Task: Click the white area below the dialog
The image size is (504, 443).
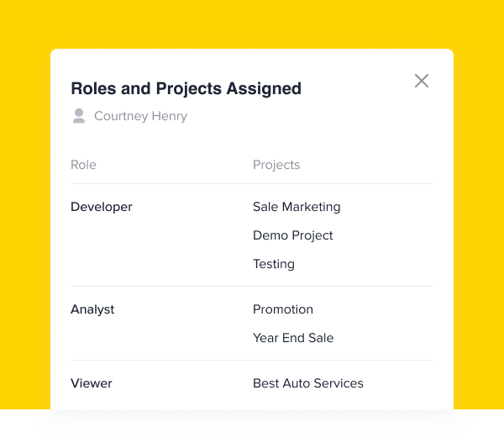Action: [252, 426]
